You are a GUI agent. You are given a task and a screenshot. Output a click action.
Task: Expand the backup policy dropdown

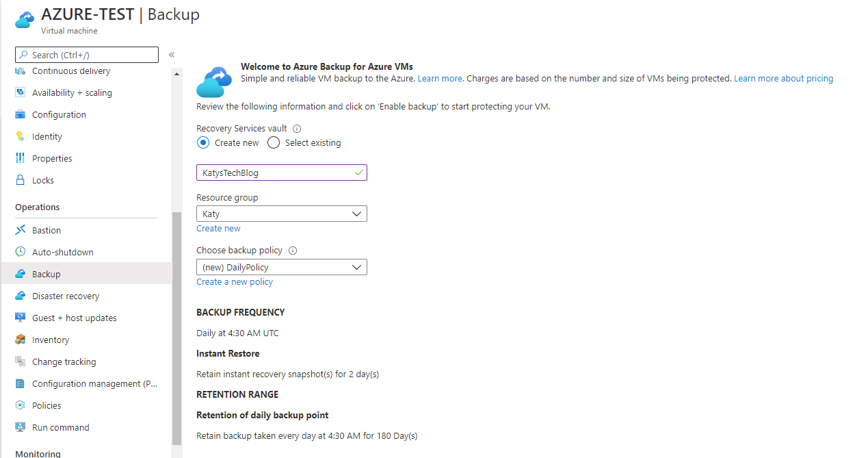(x=281, y=267)
